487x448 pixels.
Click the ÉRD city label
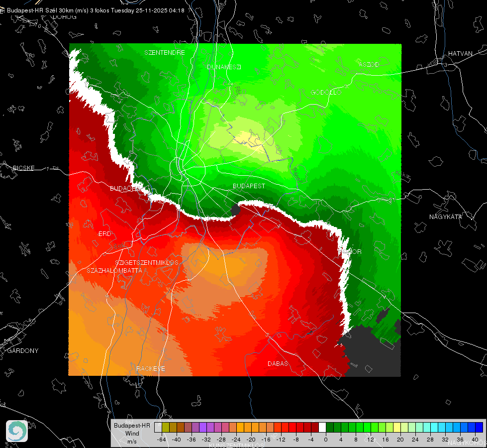point(104,234)
